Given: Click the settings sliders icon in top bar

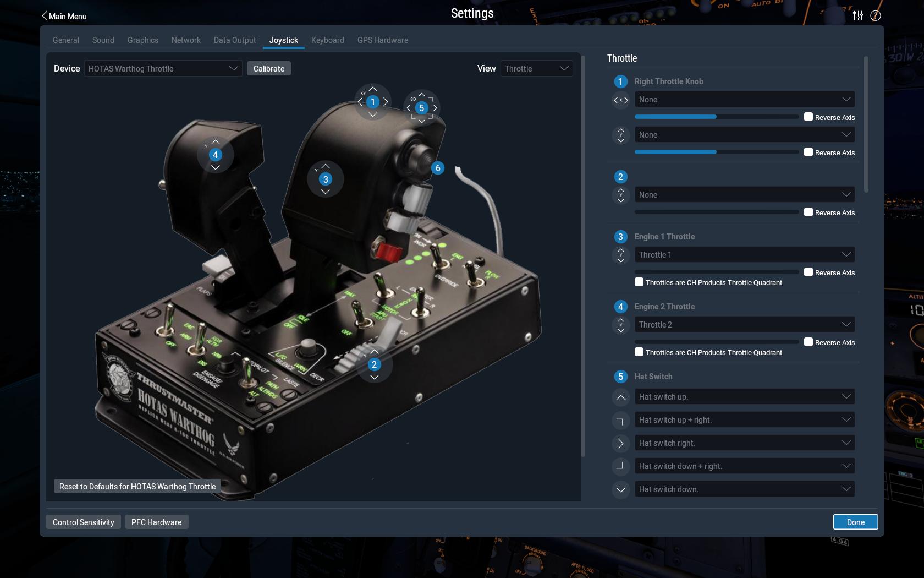Looking at the screenshot, I should tap(857, 15).
